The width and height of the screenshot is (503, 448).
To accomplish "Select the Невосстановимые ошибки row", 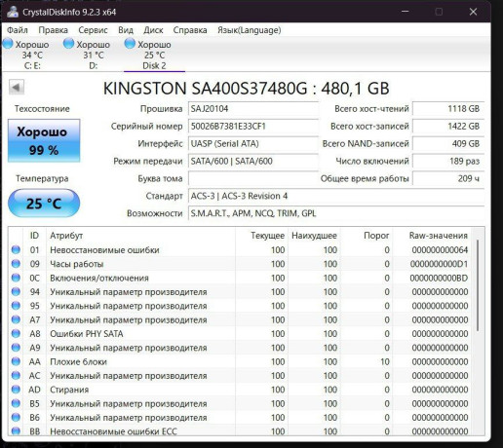I will [x=240, y=250].
